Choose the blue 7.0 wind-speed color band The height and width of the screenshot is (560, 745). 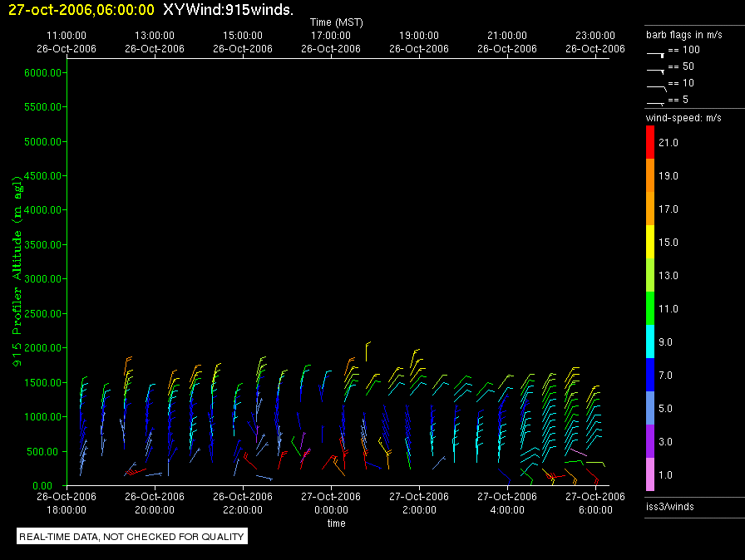650,375
